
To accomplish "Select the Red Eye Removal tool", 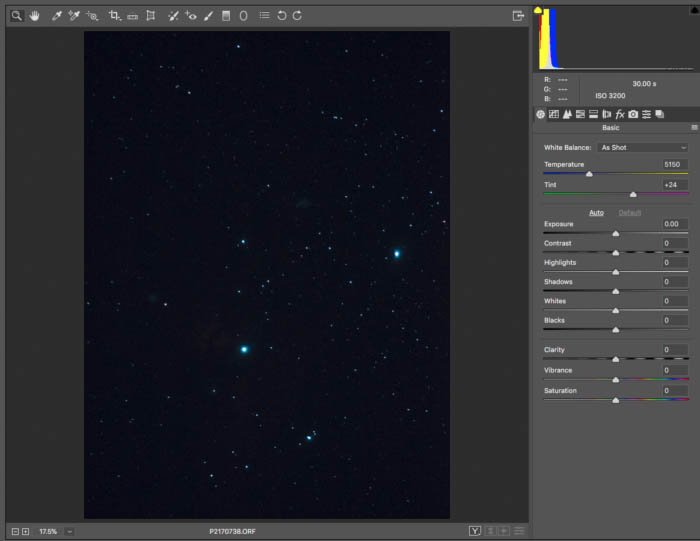I will tap(191, 16).
